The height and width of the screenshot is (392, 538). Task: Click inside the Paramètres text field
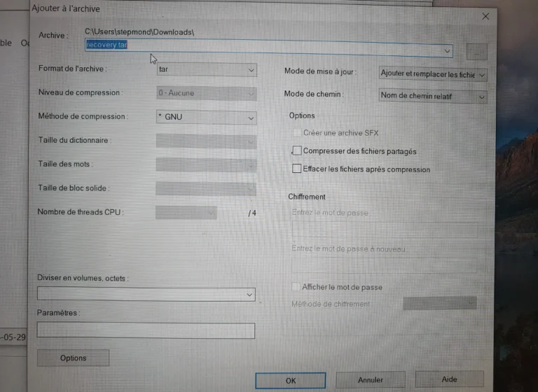[146, 330]
